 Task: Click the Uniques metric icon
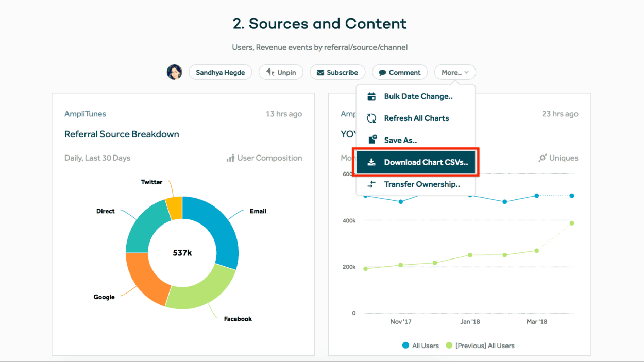[x=543, y=158]
